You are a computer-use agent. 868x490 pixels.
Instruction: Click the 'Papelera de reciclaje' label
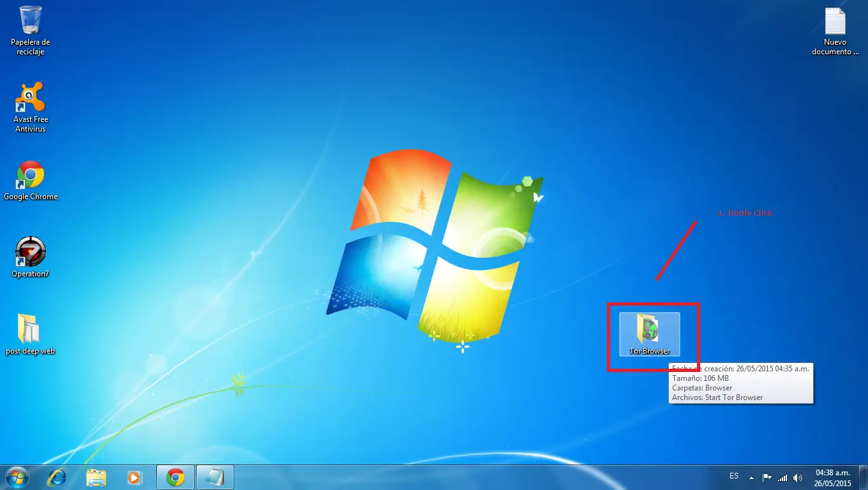tap(31, 47)
